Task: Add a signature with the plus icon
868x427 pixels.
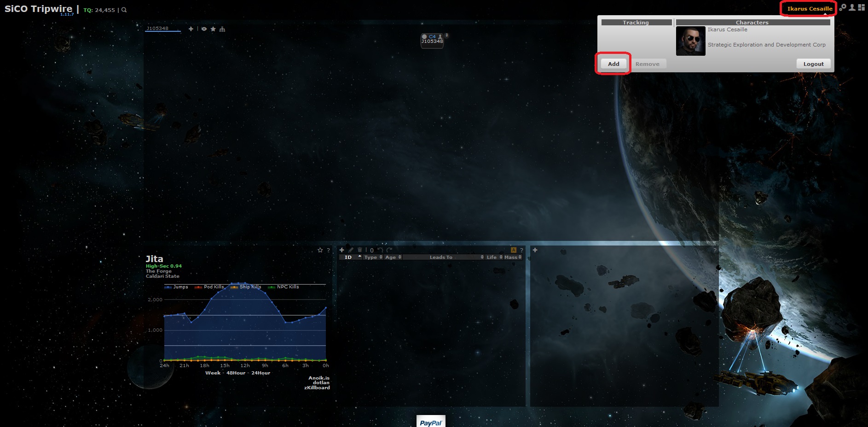Action: pos(341,250)
